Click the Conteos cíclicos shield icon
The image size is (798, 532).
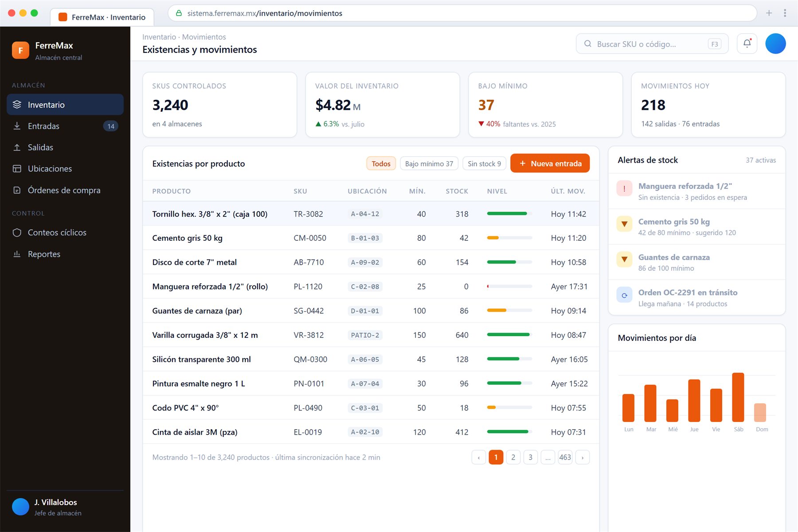coord(17,232)
